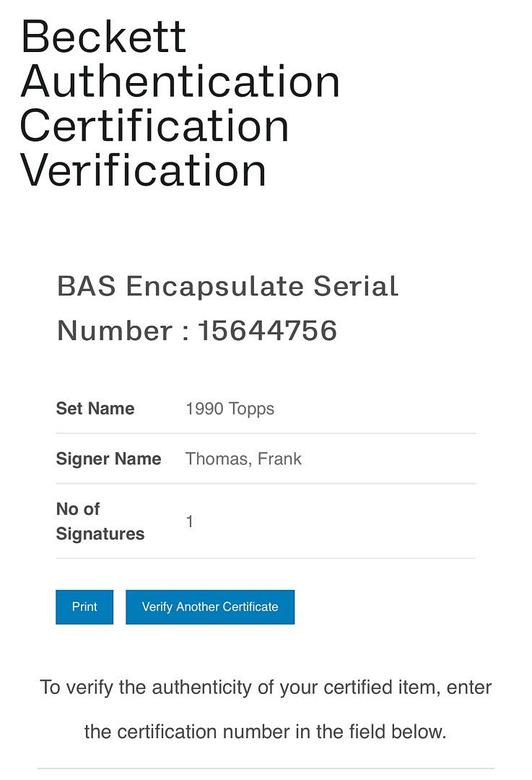Click the word Certification in the title
This screenshot has width=532, height=780.
click(x=154, y=126)
